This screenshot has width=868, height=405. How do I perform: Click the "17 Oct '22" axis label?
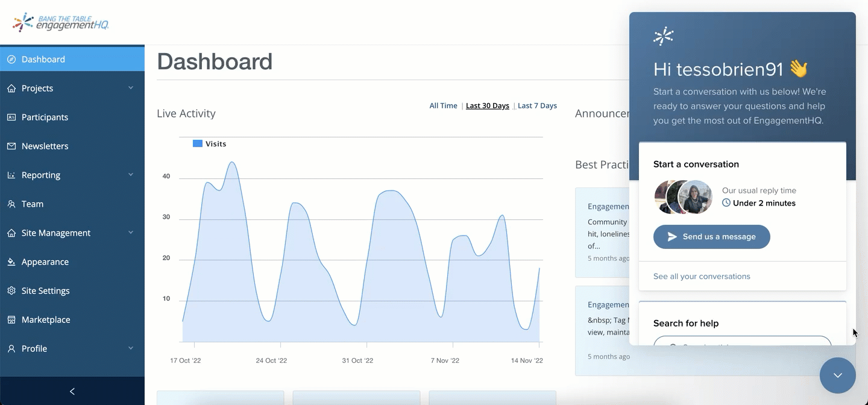coord(186,360)
